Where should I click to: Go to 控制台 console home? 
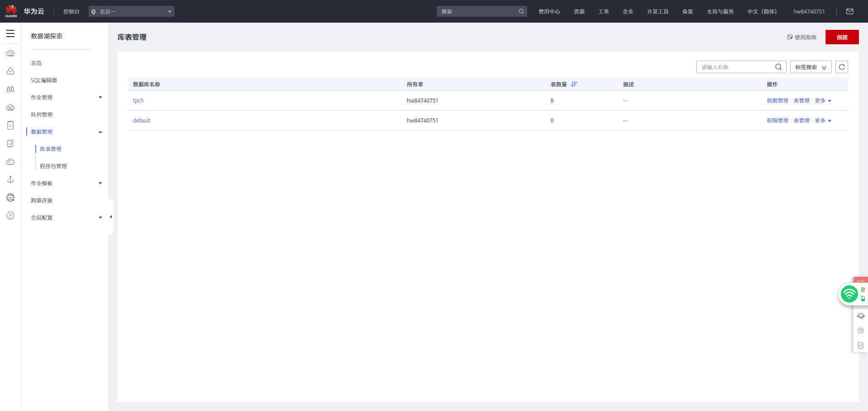(71, 11)
